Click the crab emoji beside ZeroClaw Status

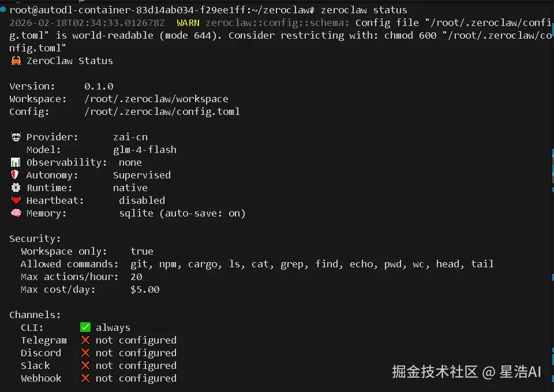coord(16,61)
